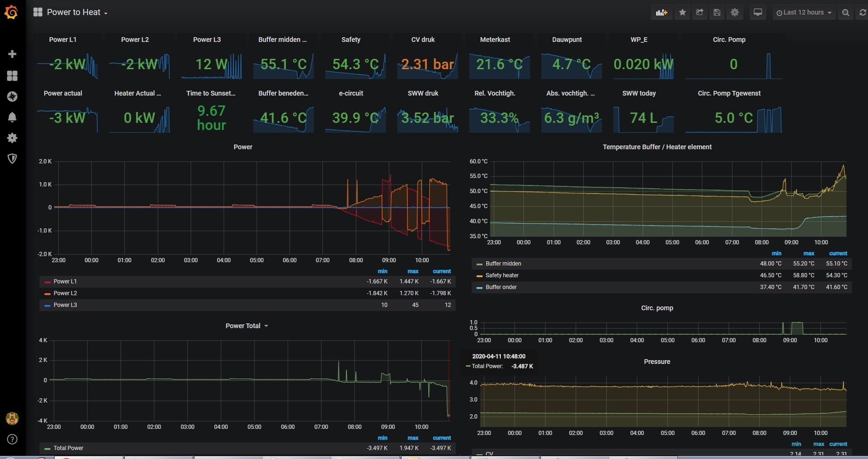Open the Server Admin shield icon

click(x=12, y=159)
